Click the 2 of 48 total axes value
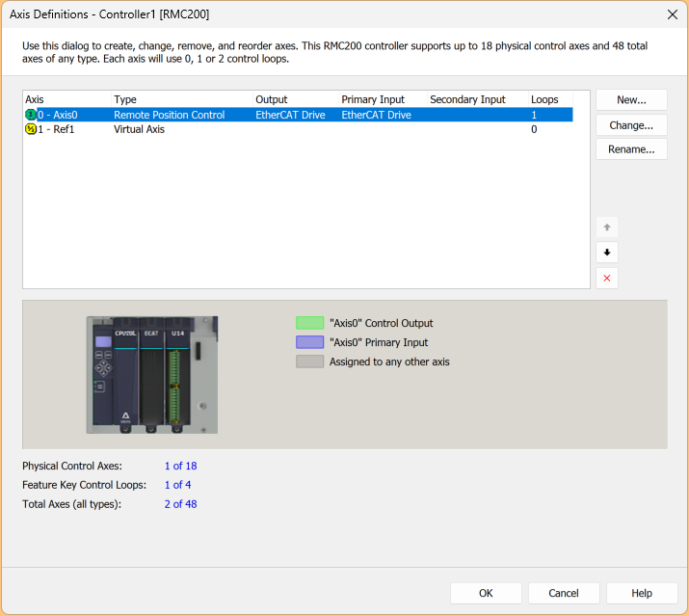The width and height of the screenshot is (689, 616). coord(180,504)
